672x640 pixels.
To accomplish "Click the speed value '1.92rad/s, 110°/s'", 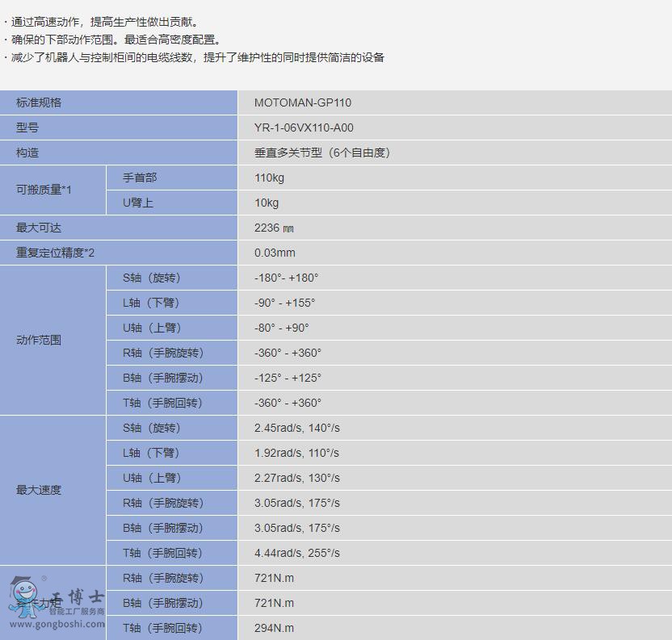I will [x=296, y=453].
